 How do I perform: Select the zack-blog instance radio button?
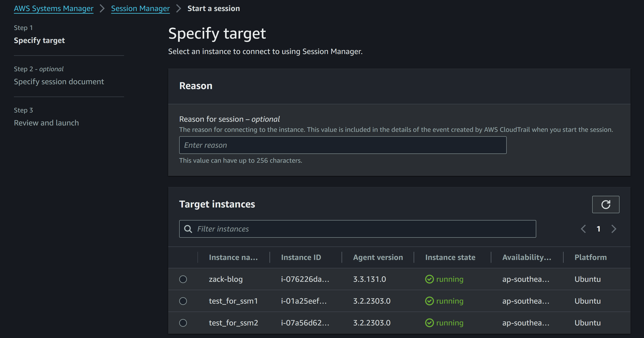(x=183, y=279)
